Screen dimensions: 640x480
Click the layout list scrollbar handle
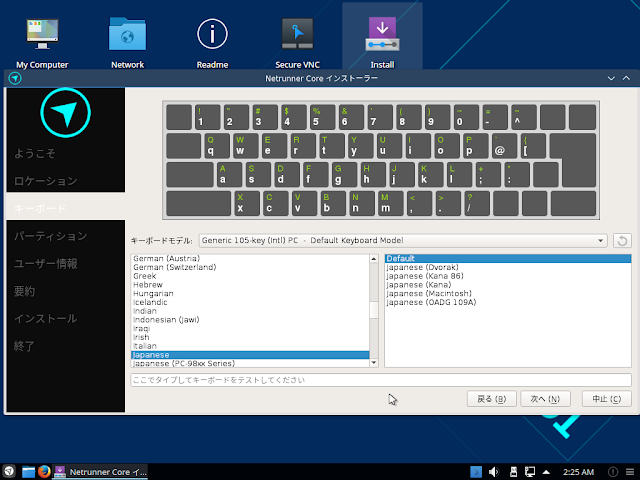click(x=373, y=310)
